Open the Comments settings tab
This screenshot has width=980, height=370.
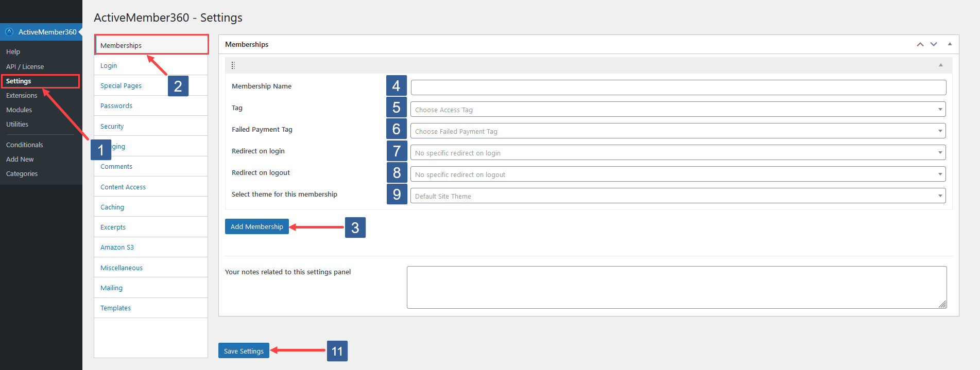click(151, 166)
